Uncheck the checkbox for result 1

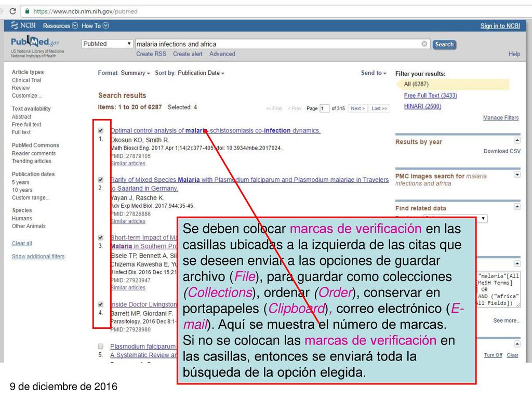pos(100,130)
